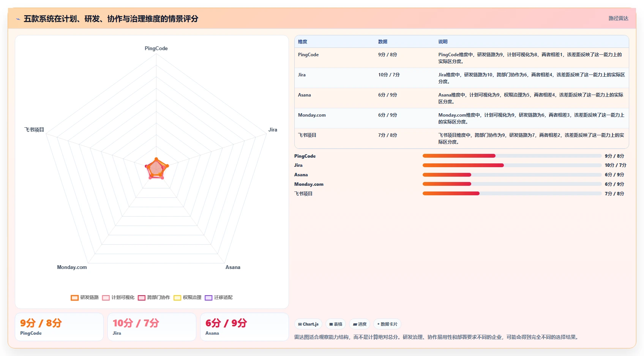644x356 pixels.
Task: Click the footer note beginning 雷达图适合观察能力结构
Action: [437, 337]
